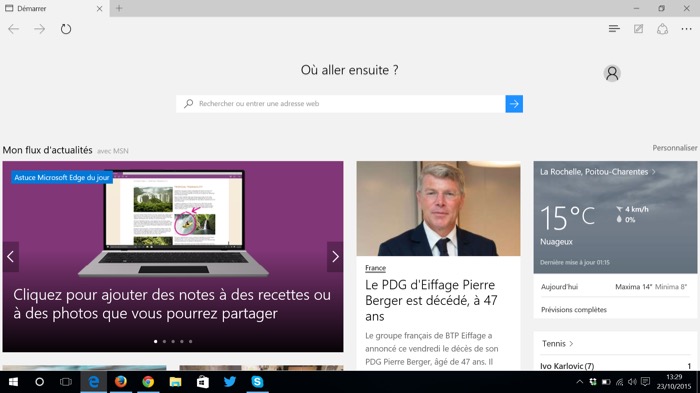Open File Explorer from the taskbar
Image resolution: width=700 pixels, height=393 pixels.
tap(175, 382)
